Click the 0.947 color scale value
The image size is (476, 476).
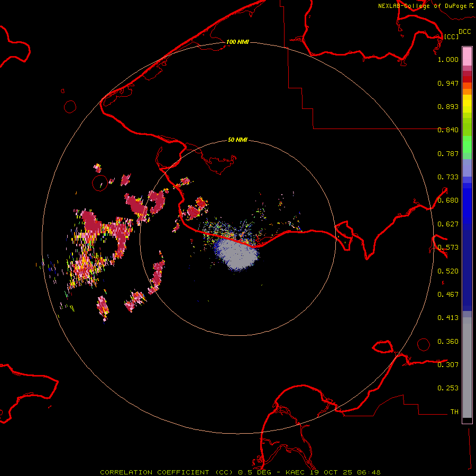[448, 83]
